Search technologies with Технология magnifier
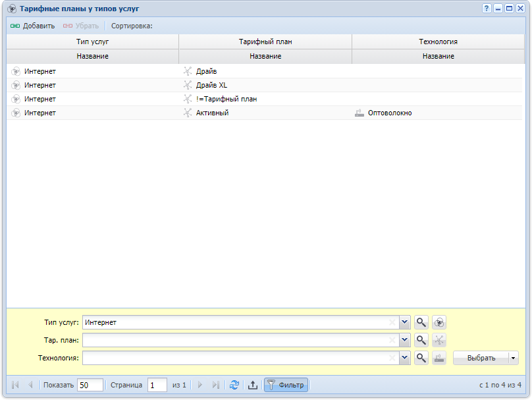The width and height of the screenshot is (532, 400). [x=421, y=358]
